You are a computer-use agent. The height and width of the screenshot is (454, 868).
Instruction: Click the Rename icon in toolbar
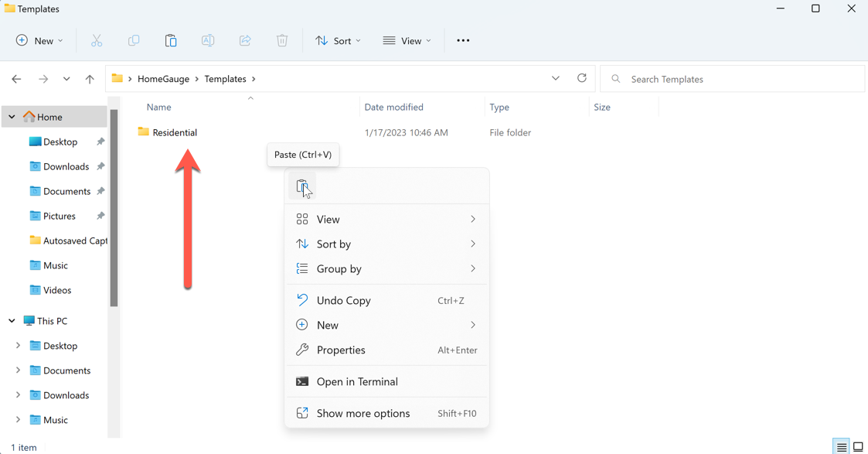208,41
